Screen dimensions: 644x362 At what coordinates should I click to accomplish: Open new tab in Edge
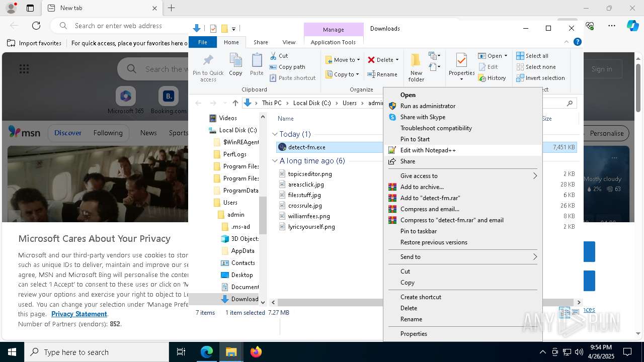(x=172, y=8)
